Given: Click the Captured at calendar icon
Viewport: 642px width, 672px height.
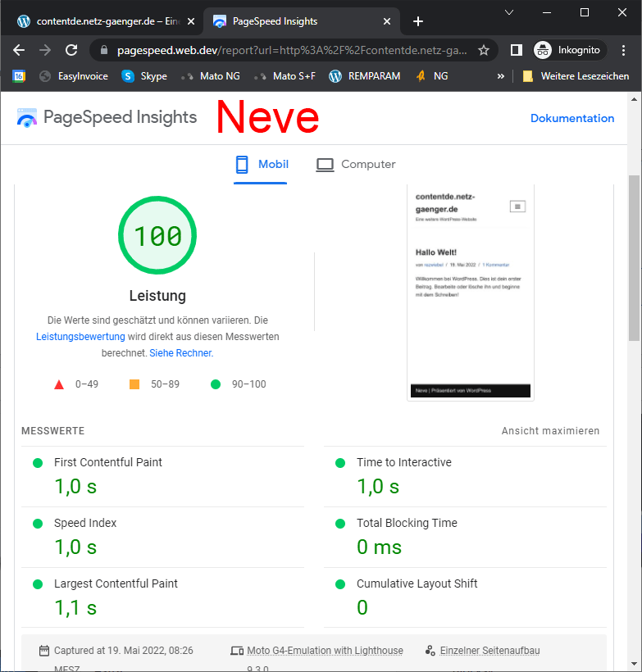Looking at the screenshot, I should (43, 651).
